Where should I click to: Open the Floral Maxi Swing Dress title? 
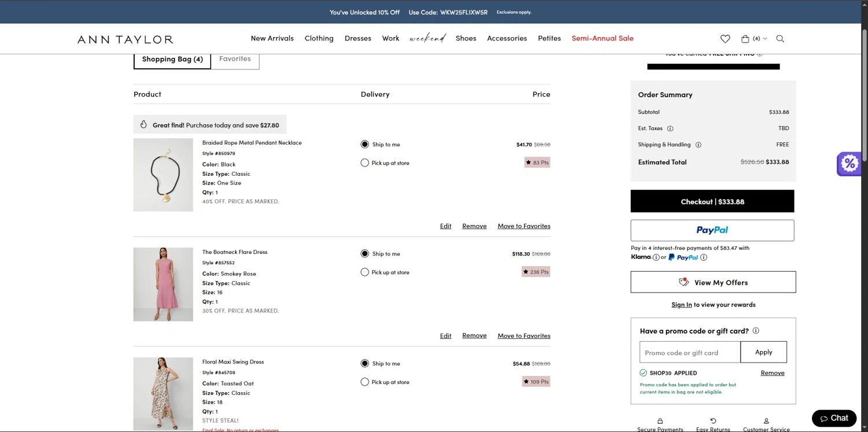coord(233,362)
